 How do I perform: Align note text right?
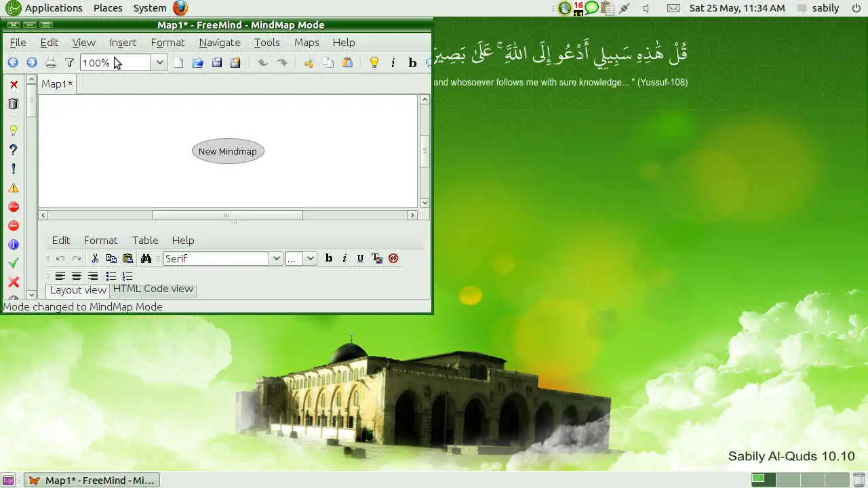pos(93,276)
